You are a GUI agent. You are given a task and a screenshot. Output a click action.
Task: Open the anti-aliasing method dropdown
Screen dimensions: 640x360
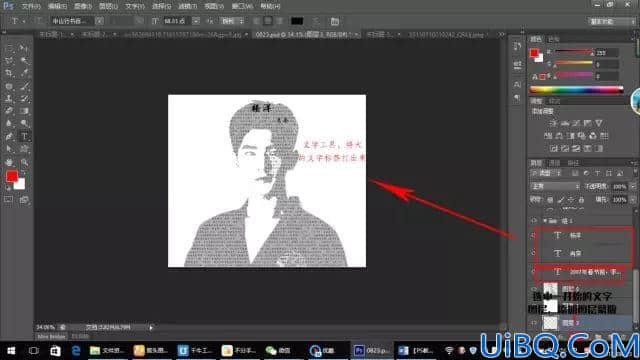tap(232, 21)
